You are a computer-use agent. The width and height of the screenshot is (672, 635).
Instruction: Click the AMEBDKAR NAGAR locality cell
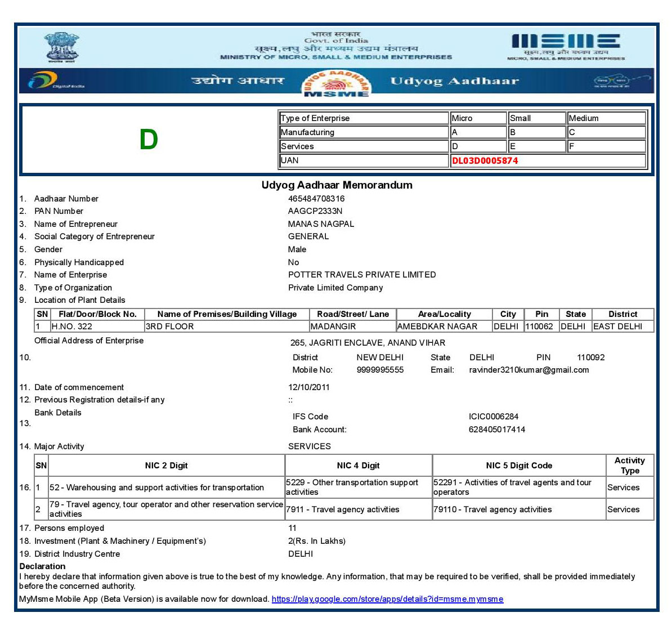point(445,327)
